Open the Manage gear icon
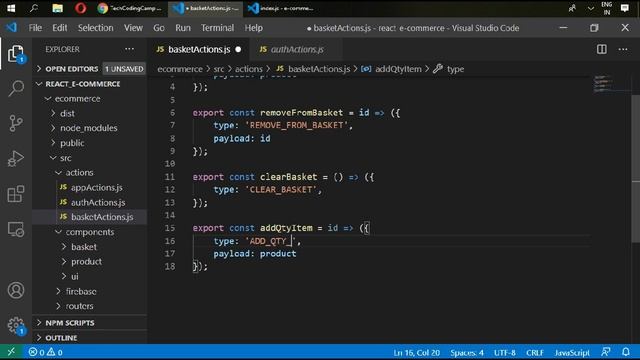640x360 pixels. 16,325
